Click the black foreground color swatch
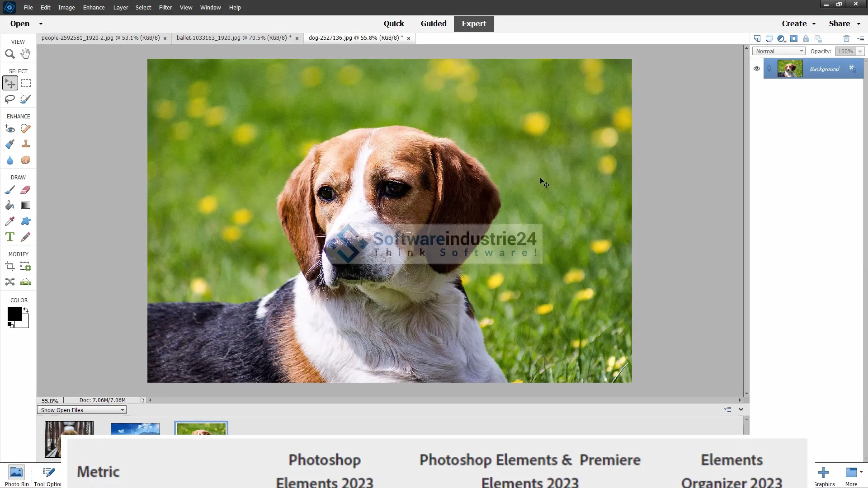This screenshot has width=868, height=488. point(14,314)
